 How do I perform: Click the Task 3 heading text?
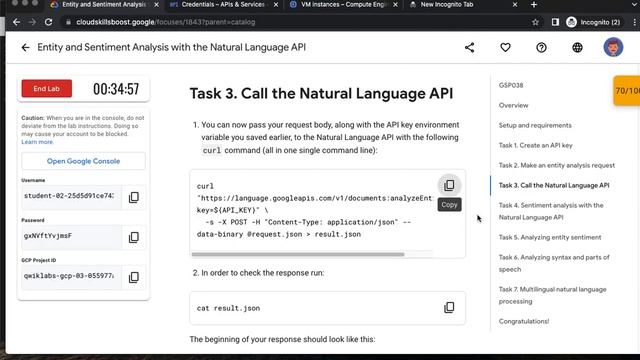coord(321,93)
